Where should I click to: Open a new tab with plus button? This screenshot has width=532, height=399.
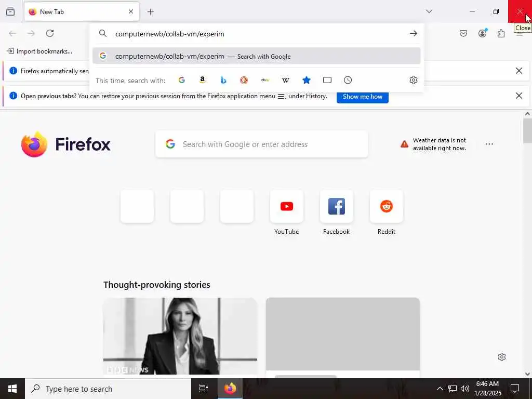150,12
